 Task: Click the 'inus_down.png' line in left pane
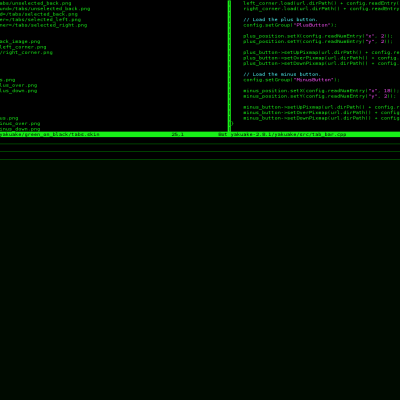[20, 129]
